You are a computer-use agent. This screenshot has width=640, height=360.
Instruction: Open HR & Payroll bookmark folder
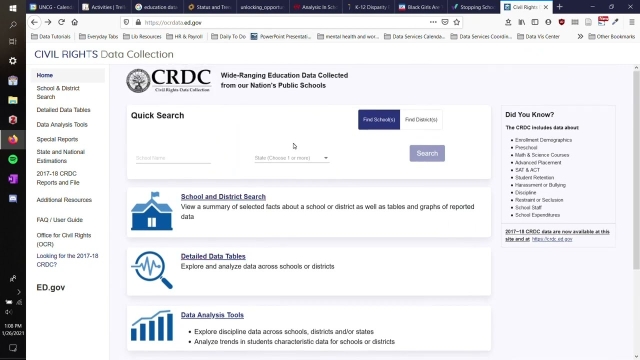184,36
